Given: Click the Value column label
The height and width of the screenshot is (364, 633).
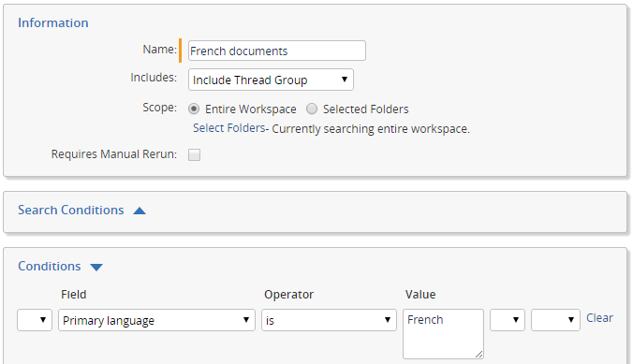Looking at the screenshot, I should (x=420, y=295).
